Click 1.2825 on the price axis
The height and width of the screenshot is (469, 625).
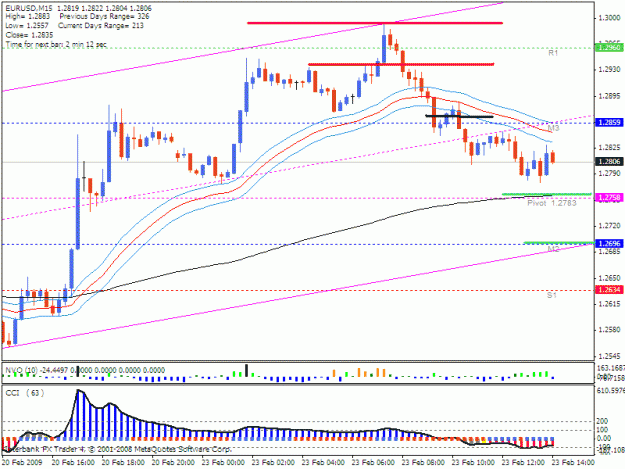pyautogui.click(x=609, y=148)
